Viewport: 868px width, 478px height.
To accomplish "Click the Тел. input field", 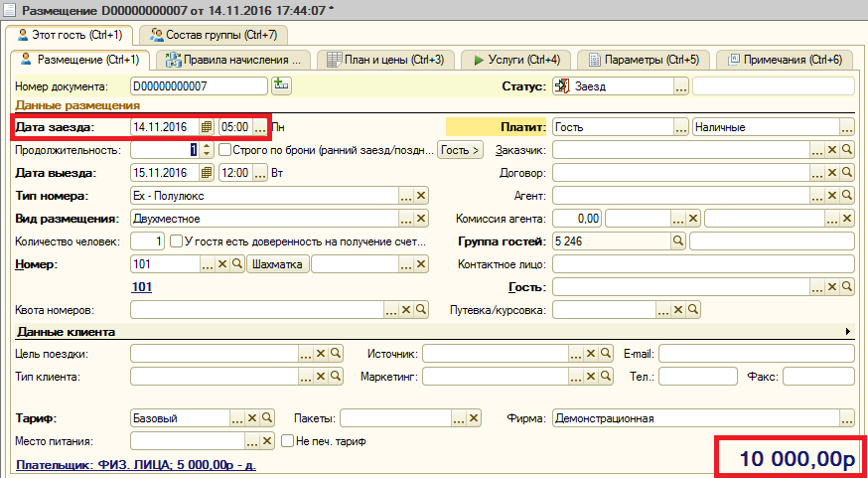I will 698,376.
